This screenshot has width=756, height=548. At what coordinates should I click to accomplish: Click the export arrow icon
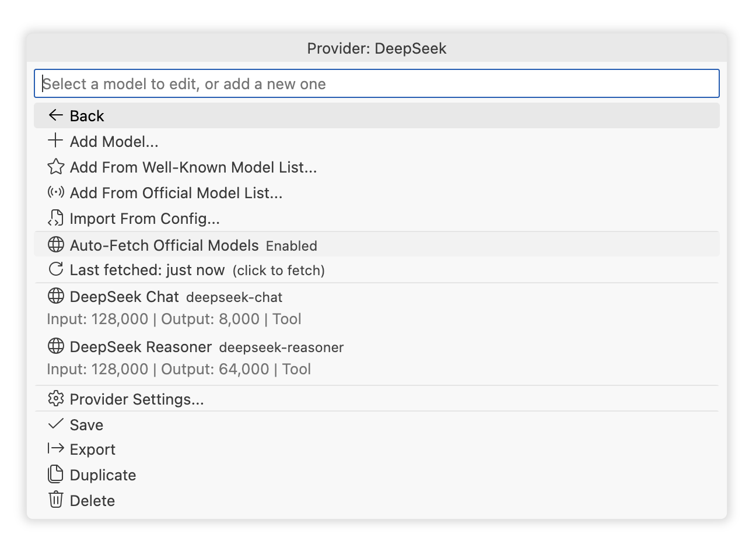55,448
